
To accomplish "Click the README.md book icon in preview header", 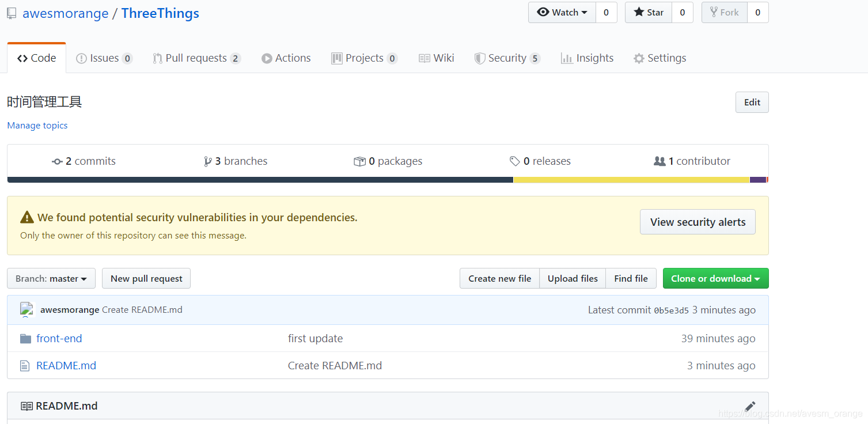I will click(27, 406).
